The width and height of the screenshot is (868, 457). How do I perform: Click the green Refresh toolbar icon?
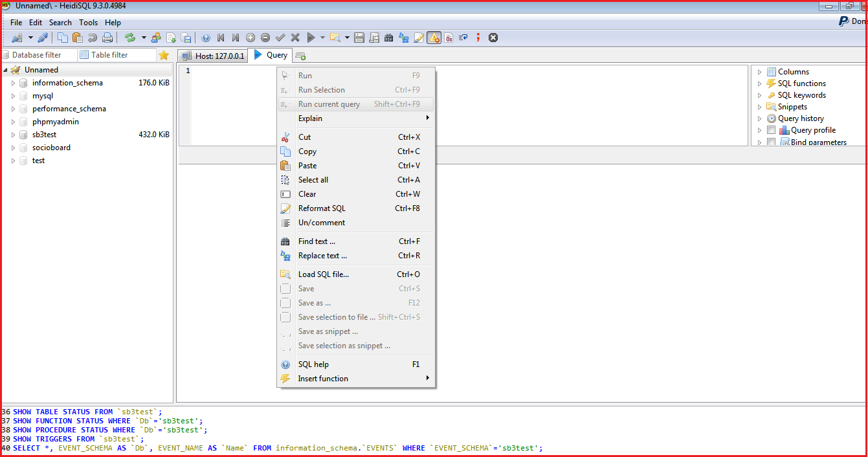click(x=130, y=38)
